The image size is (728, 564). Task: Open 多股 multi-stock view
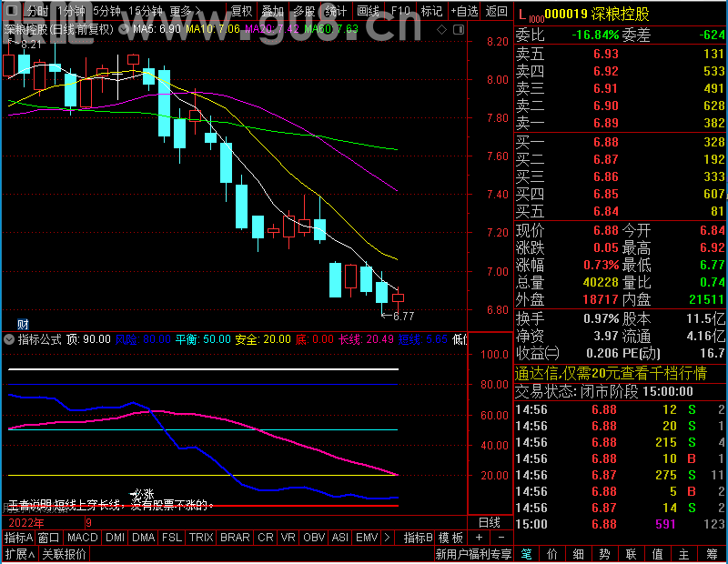click(x=304, y=11)
